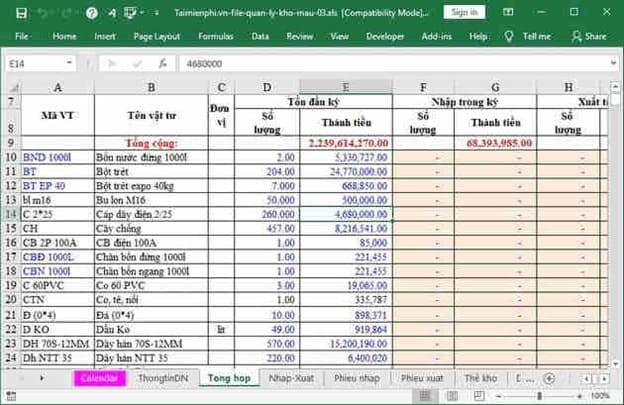The width and height of the screenshot is (624, 405).
Task: Click the Select All corner triangle
Action: pyautogui.click(x=10, y=87)
